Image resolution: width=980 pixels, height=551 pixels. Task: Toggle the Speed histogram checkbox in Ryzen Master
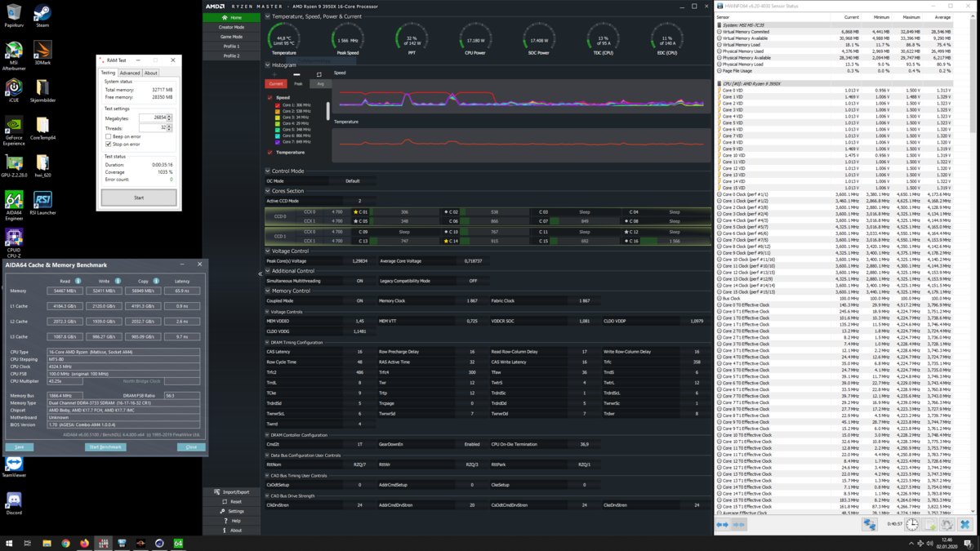(x=270, y=97)
